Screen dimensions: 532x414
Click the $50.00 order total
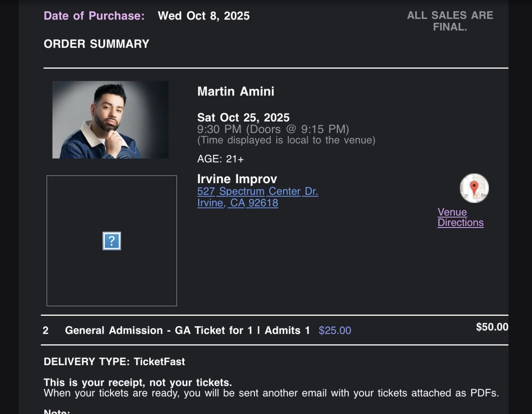[492, 327]
